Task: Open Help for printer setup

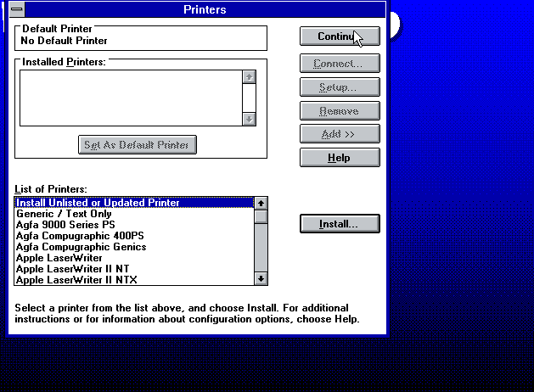Action: tap(340, 158)
